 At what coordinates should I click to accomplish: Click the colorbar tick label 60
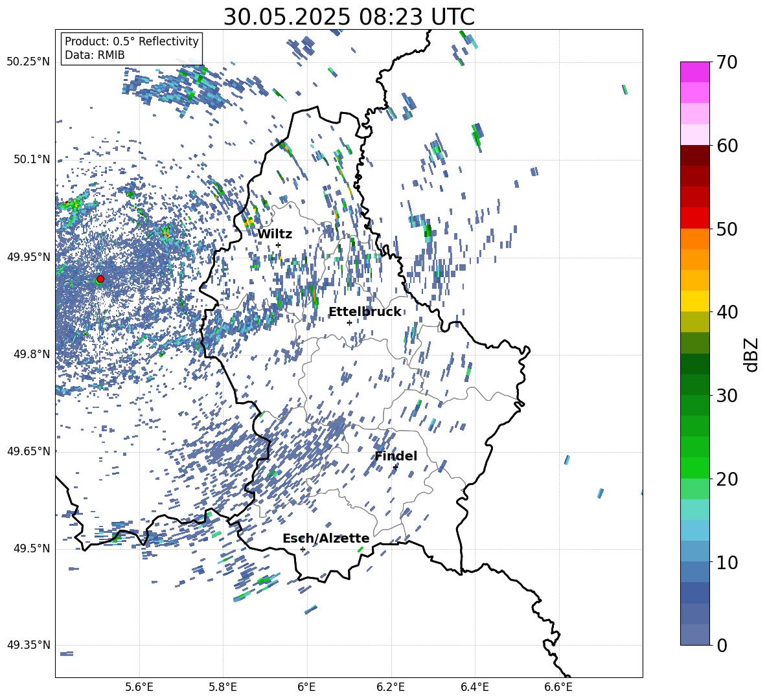(727, 146)
